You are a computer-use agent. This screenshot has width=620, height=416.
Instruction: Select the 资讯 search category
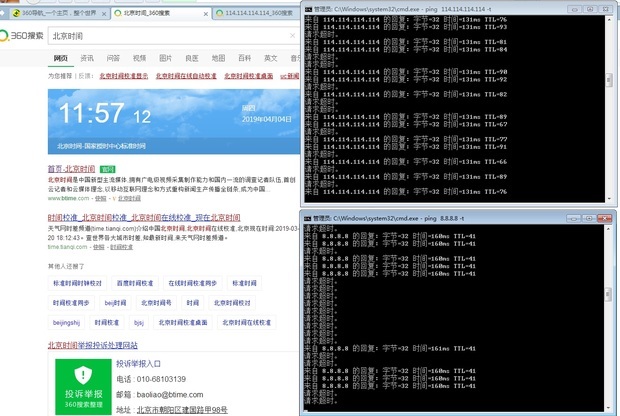[x=87, y=58]
